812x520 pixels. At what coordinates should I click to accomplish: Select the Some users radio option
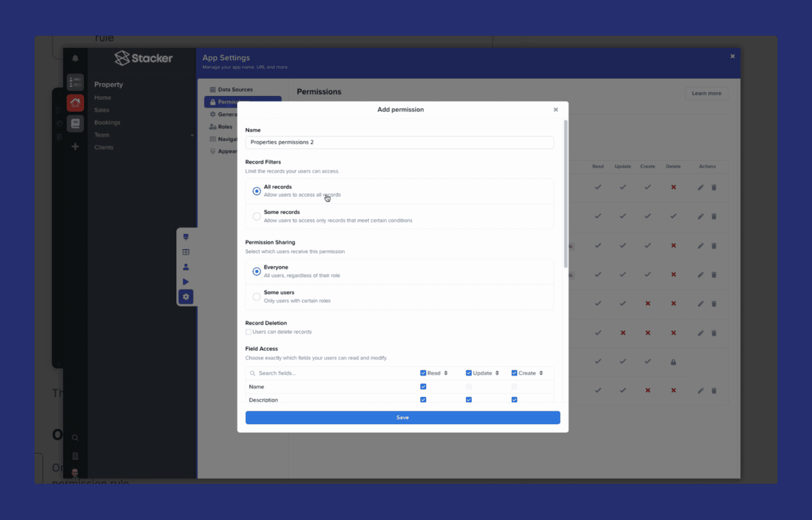pyautogui.click(x=256, y=297)
